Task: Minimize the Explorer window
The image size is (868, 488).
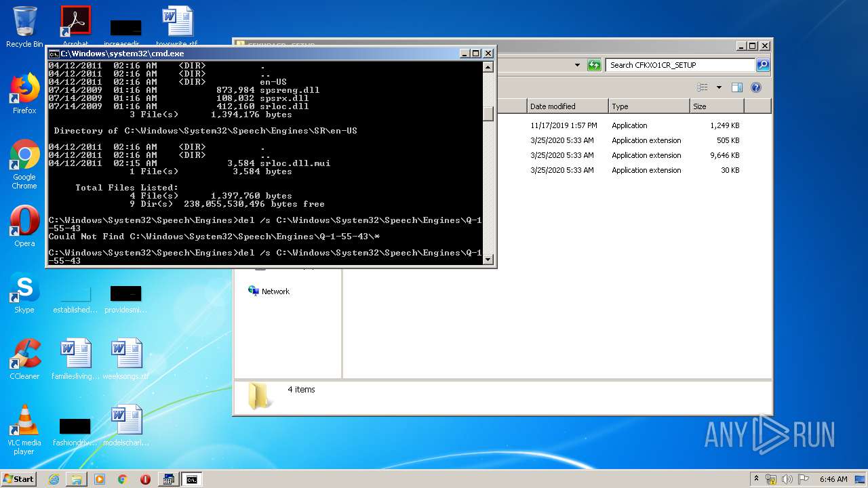Action: (742, 46)
